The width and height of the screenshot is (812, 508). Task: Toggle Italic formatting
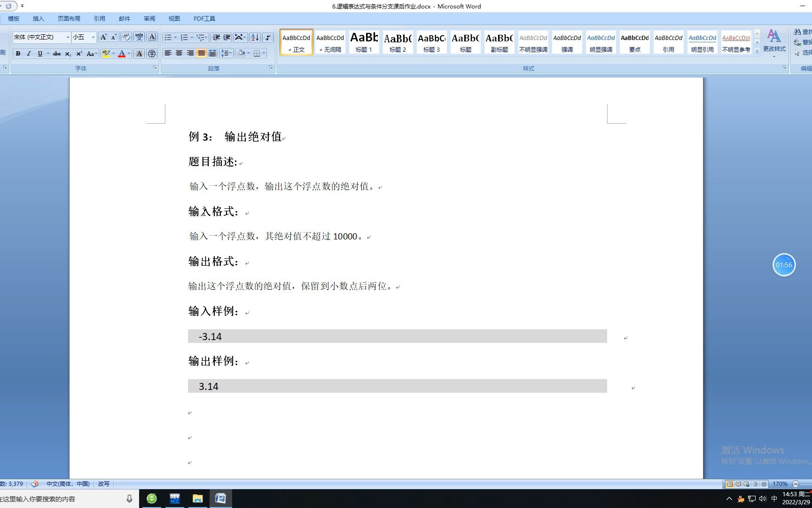pyautogui.click(x=29, y=53)
